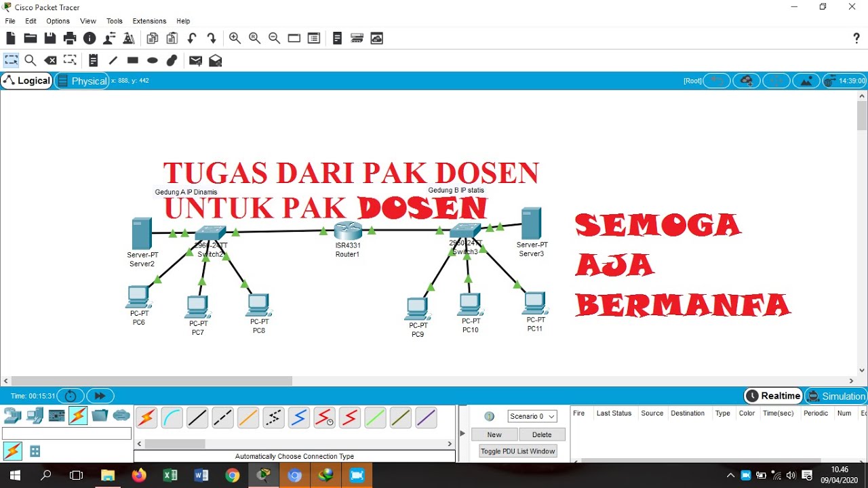Viewport: 868px width, 488px height.
Task: Click the workspace horizontal scrollbar
Action: point(152,381)
